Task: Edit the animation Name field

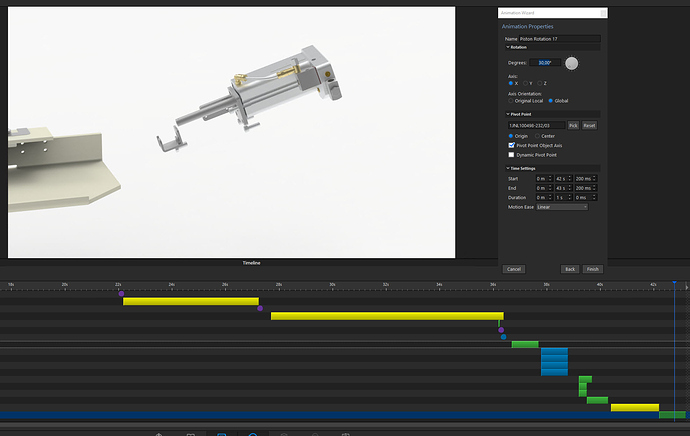Action: tap(559, 39)
